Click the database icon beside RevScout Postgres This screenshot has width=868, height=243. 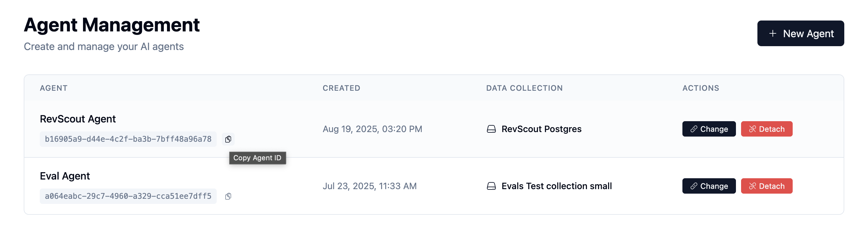coord(491,129)
